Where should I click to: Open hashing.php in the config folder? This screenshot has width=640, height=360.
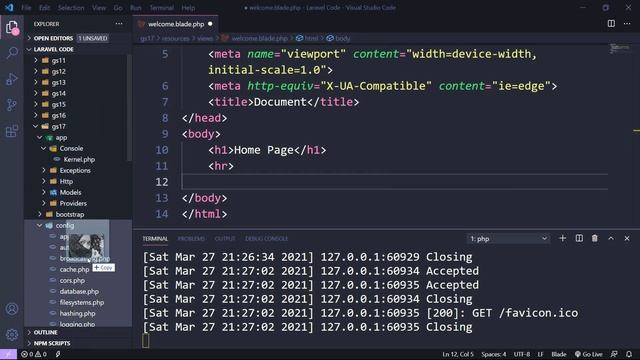point(78,313)
